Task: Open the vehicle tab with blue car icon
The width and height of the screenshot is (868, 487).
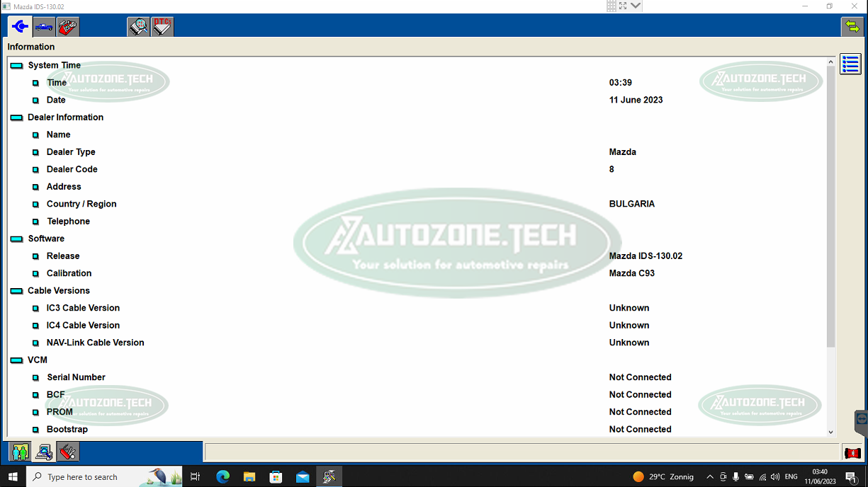Action: coord(44,27)
